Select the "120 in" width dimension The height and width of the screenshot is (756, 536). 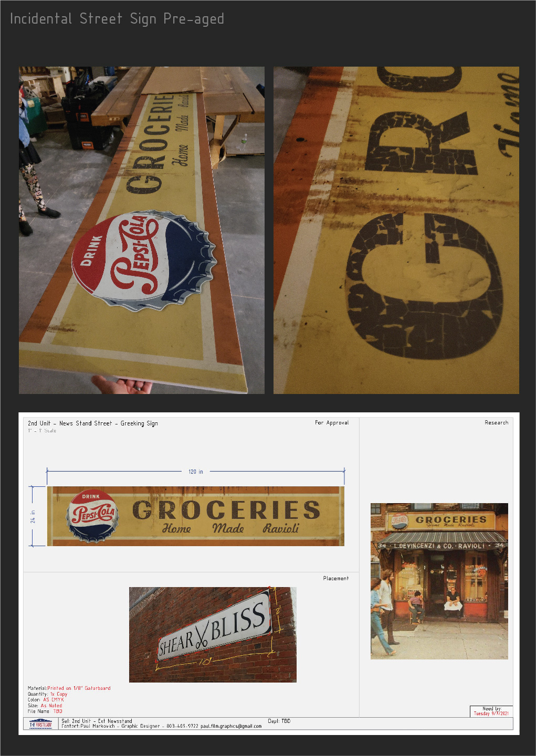tap(196, 472)
